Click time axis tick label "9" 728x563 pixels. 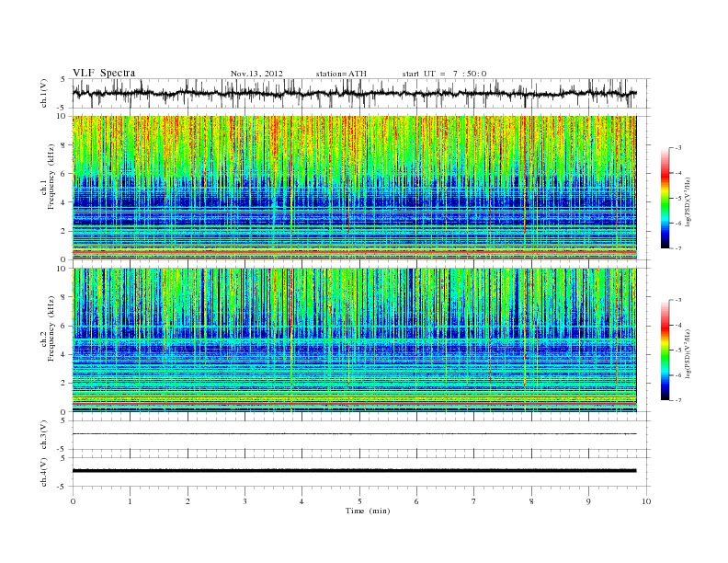(588, 501)
